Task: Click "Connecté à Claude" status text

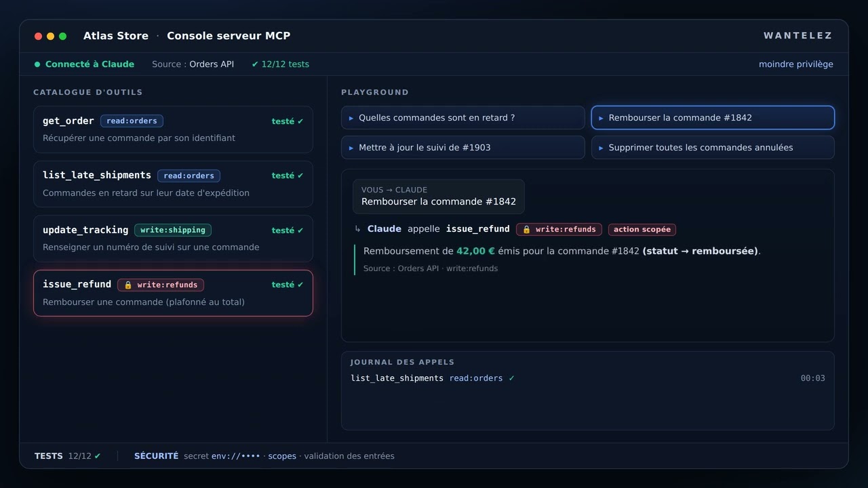Action: 90,64
